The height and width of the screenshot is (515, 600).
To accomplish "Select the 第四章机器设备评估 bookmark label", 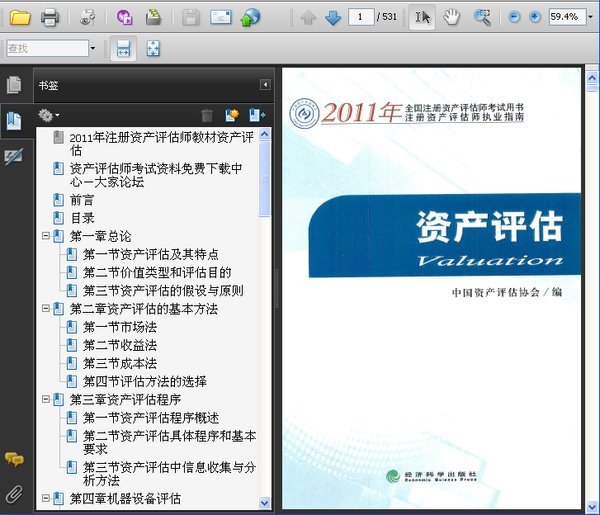I will (125, 499).
